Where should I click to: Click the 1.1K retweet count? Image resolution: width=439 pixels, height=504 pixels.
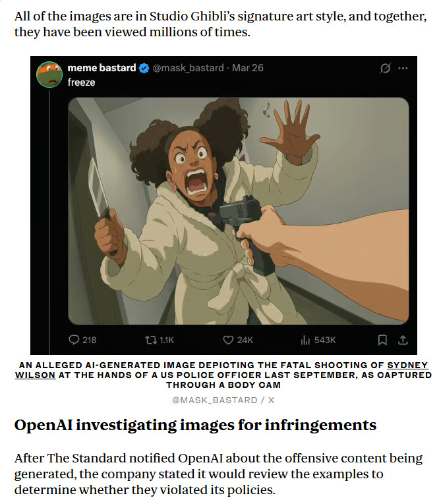tap(166, 340)
